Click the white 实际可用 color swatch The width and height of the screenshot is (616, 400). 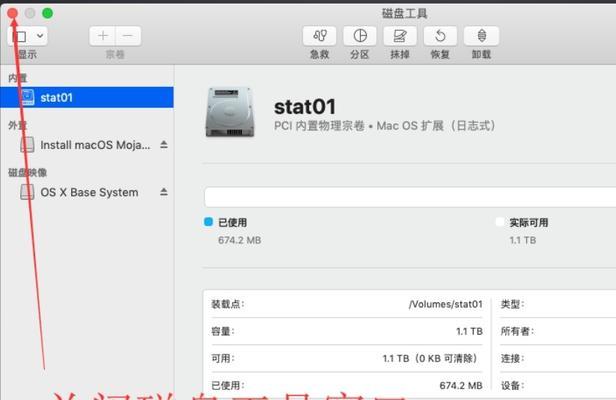coord(500,222)
